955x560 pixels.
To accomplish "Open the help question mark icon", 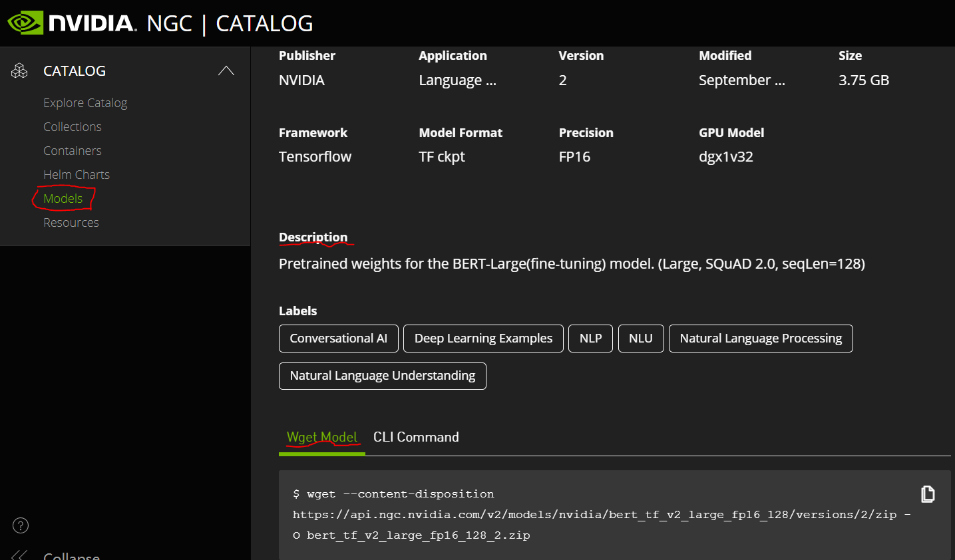I will 21,525.
